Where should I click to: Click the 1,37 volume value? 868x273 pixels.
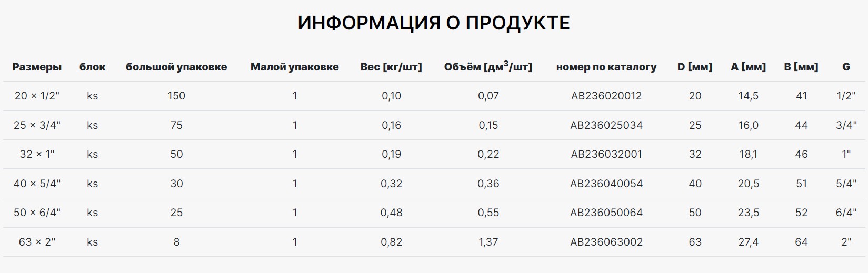coord(488,242)
